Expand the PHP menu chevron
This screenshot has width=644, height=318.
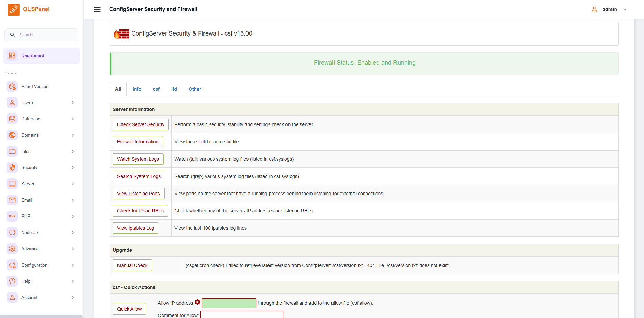coord(73,216)
